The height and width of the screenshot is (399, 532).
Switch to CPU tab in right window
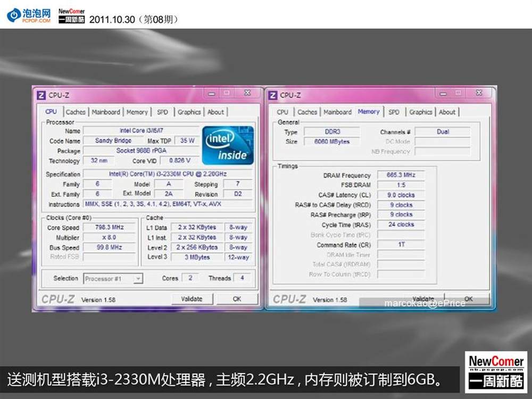(x=282, y=112)
